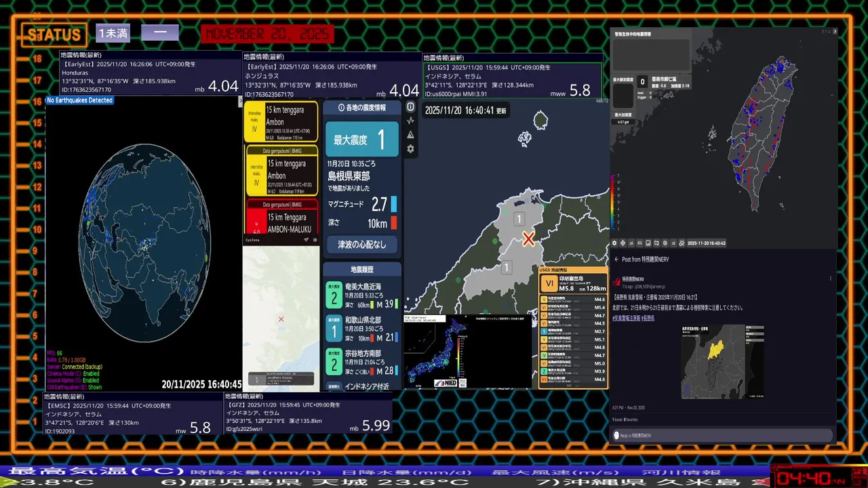This screenshot has height=488, width=868.
Task: Open the Nagano warning map image in post
Action: click(723, 362)
